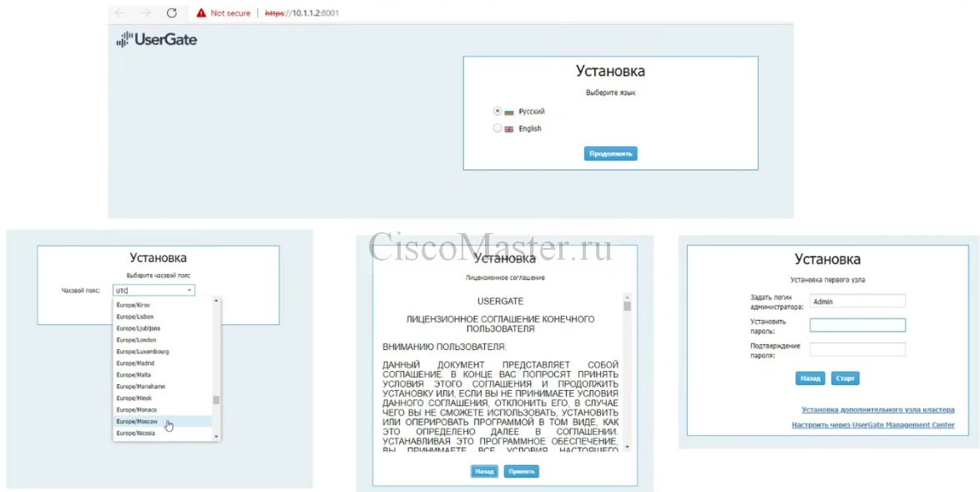Choose Europe/Mariehamn from time zone list
This screenshot has height=492, width=980.
[x=163, y=387]
